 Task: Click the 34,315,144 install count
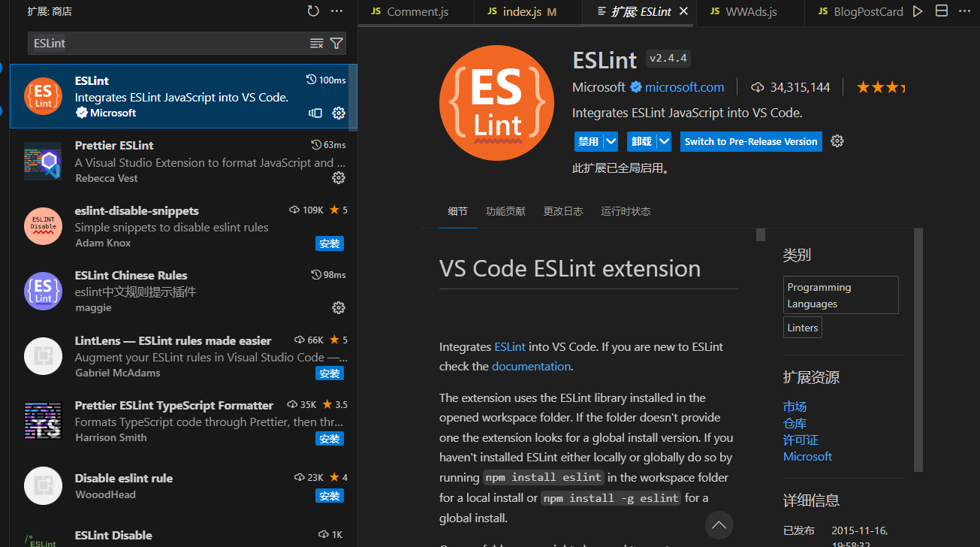pos(792,87)
